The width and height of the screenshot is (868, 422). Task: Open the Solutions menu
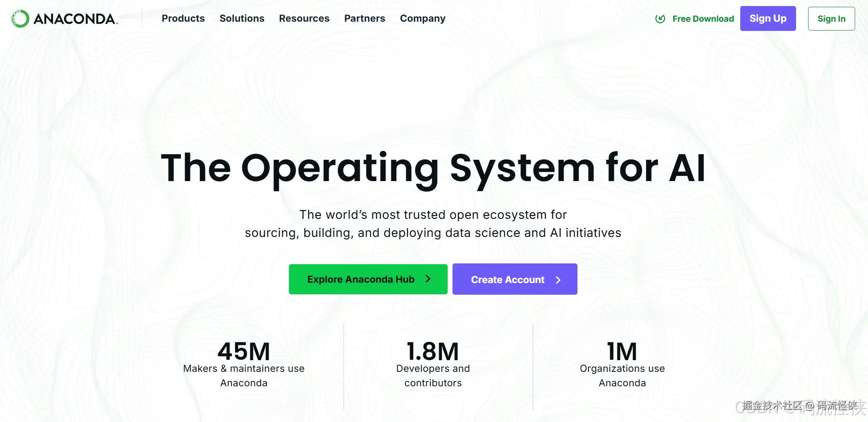pyautogui.click(x=242, y=18)
